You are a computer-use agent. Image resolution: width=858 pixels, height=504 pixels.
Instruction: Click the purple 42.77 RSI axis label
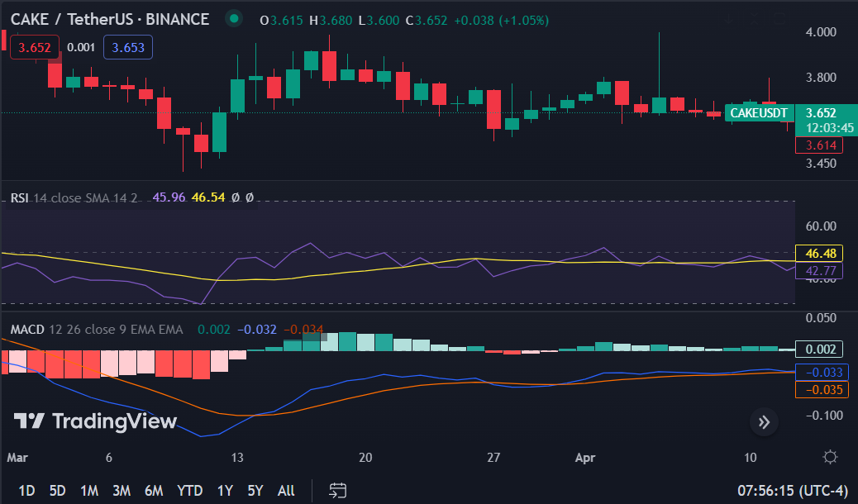(819, 270)
